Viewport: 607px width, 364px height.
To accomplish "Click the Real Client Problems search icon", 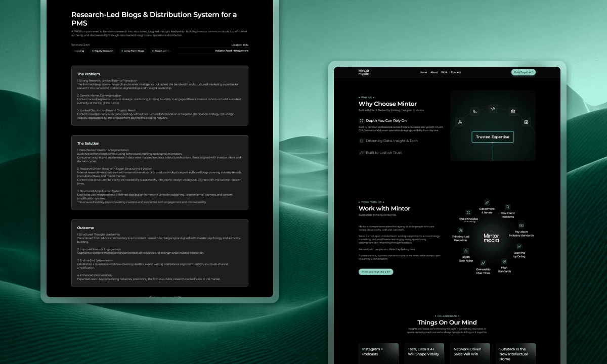I will (507, 207).
